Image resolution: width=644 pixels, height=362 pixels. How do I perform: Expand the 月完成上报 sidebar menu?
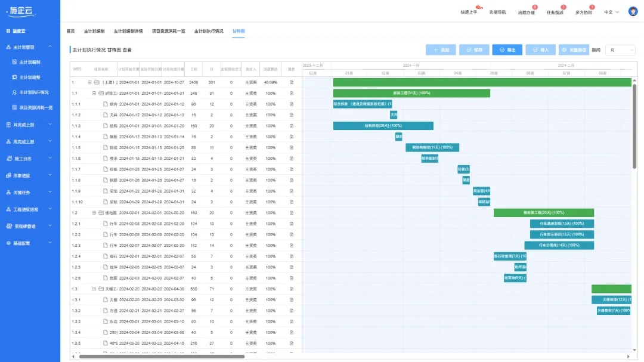[x=30, y=125]
